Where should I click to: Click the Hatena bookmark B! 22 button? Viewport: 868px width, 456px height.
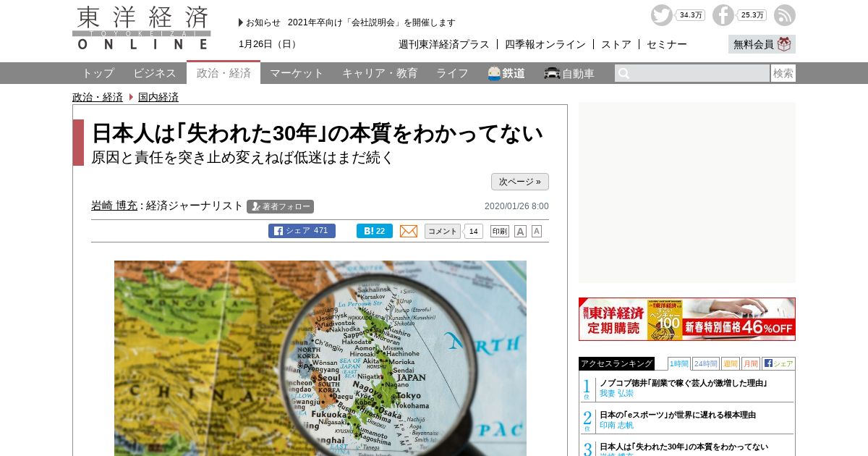pyautogui.click(x=375, y=231)
